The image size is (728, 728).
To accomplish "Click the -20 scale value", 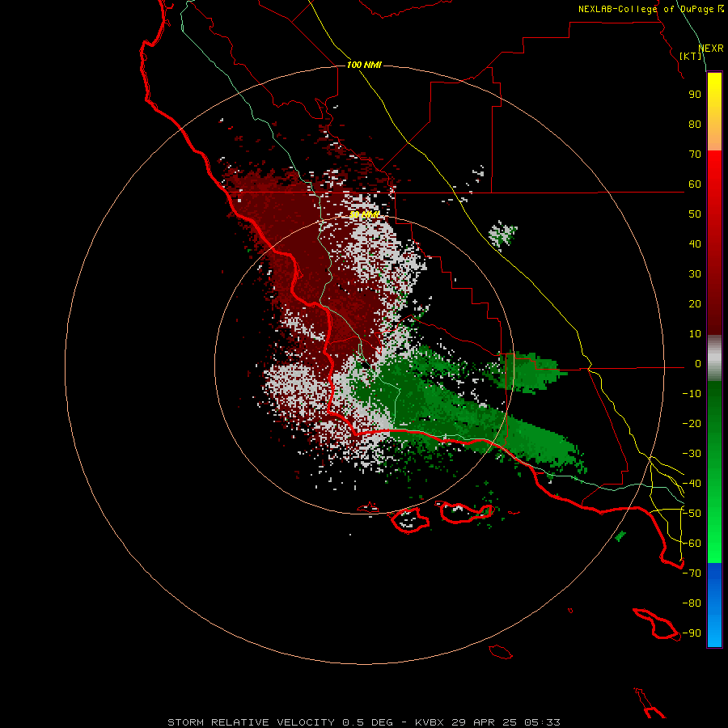I will (x=692, y=424).
